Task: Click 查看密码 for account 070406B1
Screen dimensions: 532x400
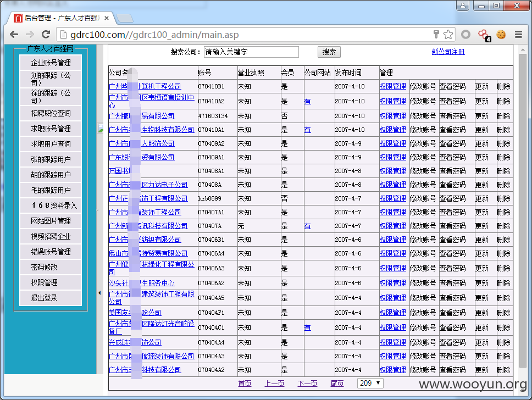Action: [x=453, y=240]
